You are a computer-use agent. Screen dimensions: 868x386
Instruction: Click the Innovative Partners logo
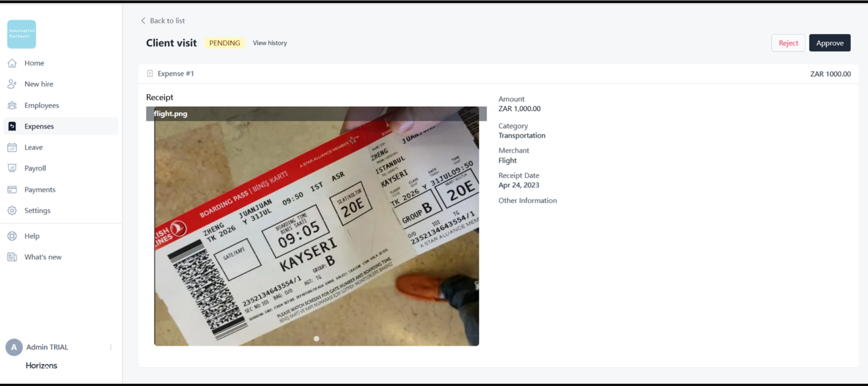coord(22,34)
